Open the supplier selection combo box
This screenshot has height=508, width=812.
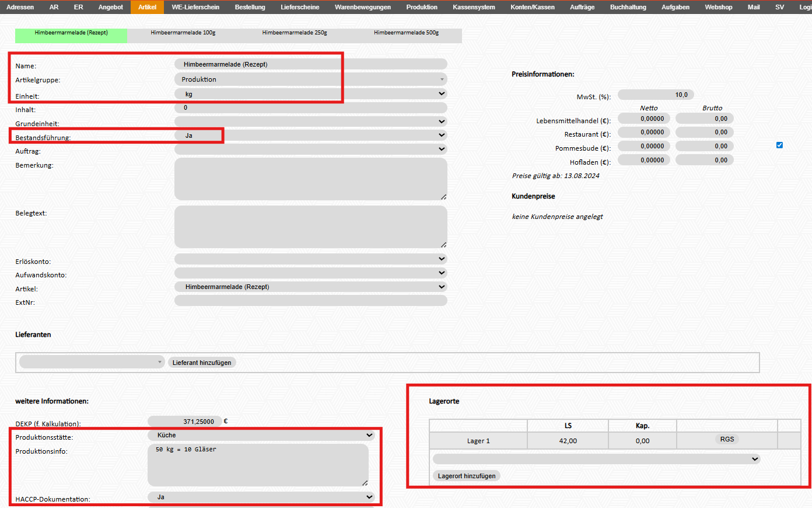click(x=92, y=363)
